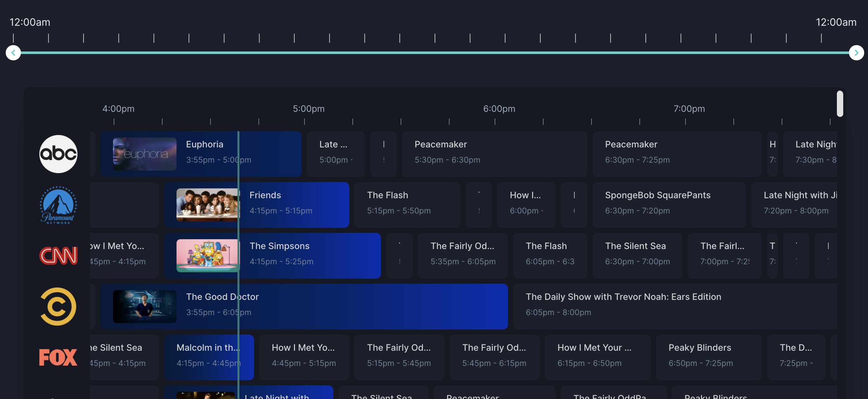Open the How I... 6:00pm program on Paramount
This screenshot has width=868, height=399.
click(526, 205)
